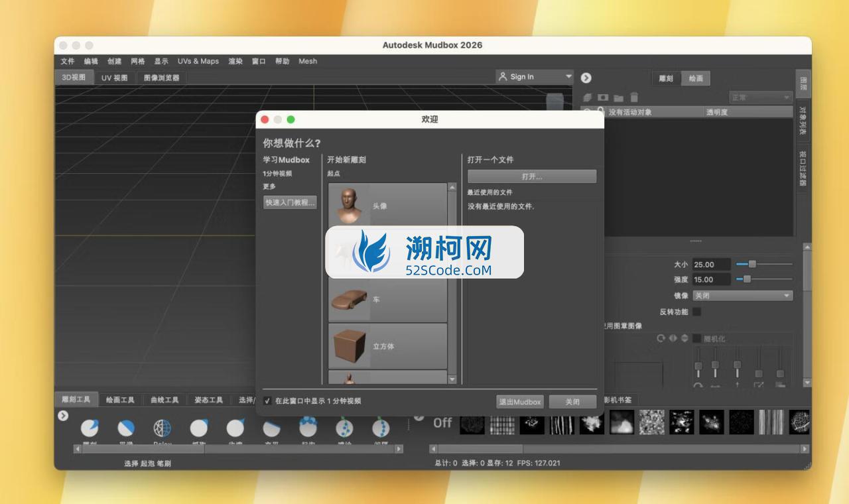Screen dimensions: 849x504
Task: Click right arrow of sculpt tools scrollbar
Action: [x=399, y=449]
